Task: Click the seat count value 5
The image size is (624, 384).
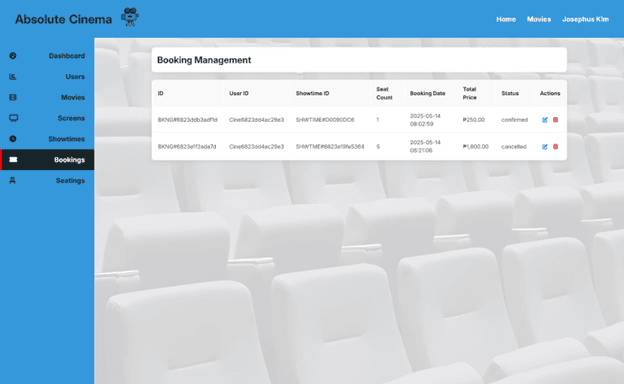Action: [x=378, y=146]
